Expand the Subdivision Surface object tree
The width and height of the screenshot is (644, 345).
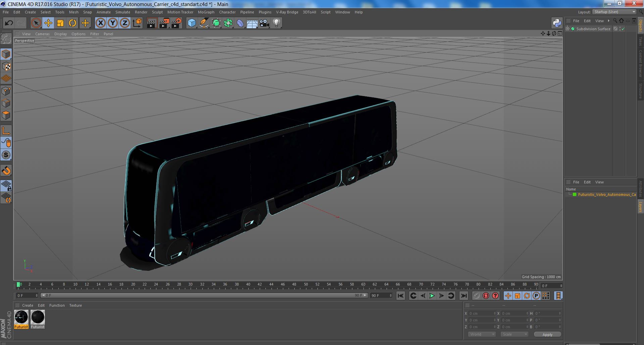567,29
